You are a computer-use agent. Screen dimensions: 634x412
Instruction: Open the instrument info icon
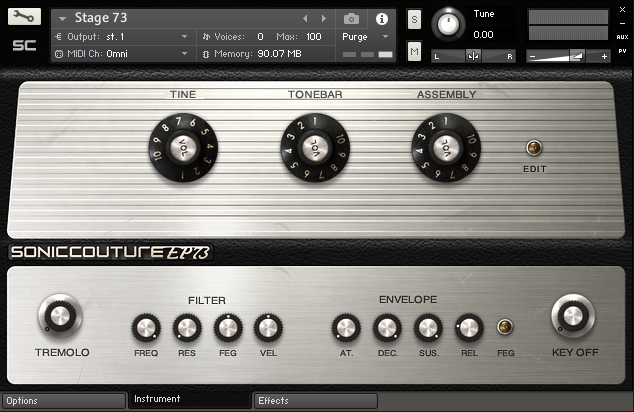tap(382, 19)
